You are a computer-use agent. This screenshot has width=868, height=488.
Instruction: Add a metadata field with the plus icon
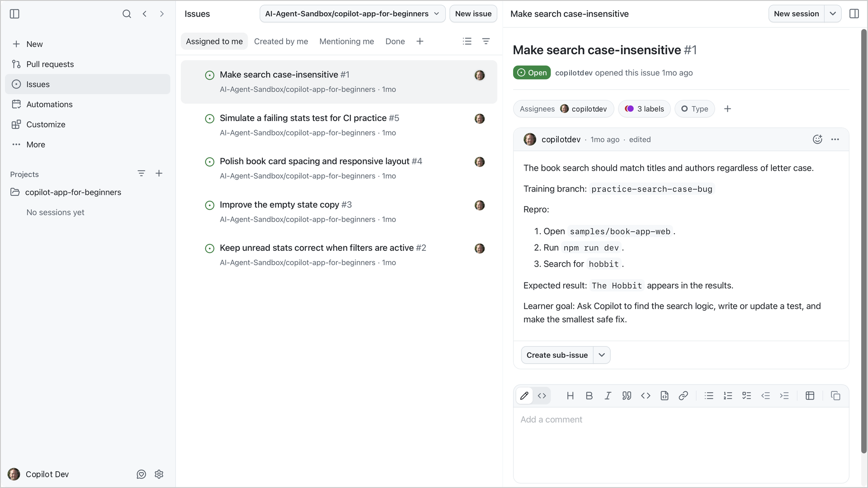click(727, 109)
